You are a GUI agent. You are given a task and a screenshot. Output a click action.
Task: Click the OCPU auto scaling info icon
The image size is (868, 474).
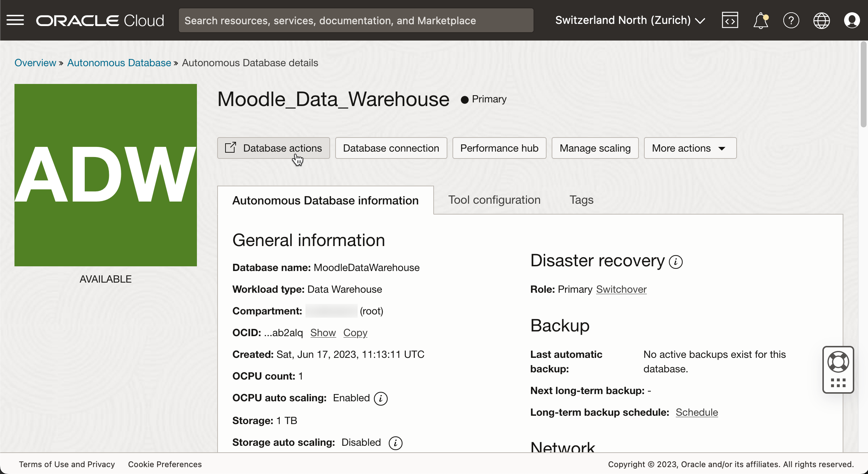click(380, 398)
